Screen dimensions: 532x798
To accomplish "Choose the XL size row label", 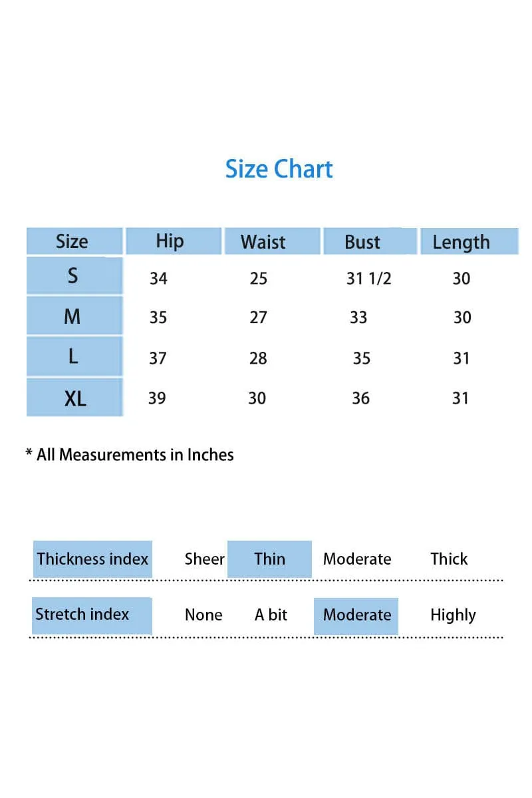I will (x=74, y=398).
